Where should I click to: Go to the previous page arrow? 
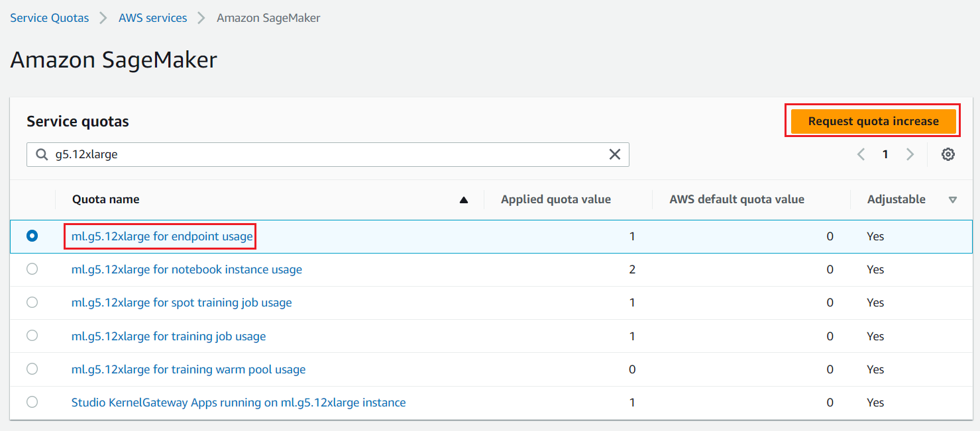pos(861,154)
